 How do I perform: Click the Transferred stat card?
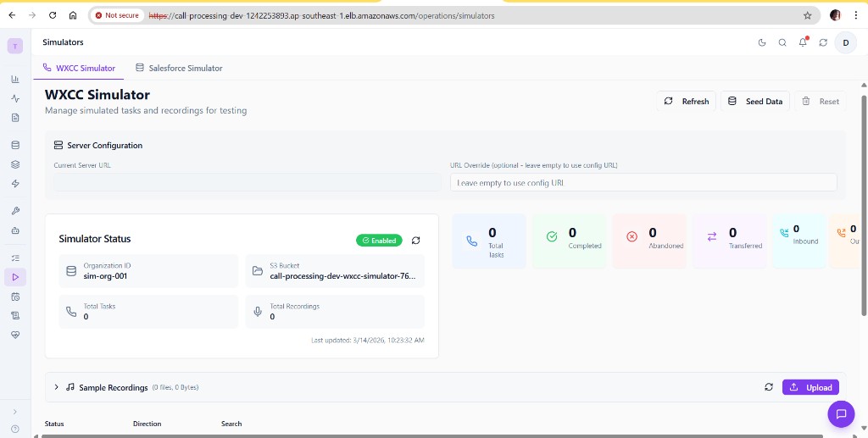click(x=730, y=241)
